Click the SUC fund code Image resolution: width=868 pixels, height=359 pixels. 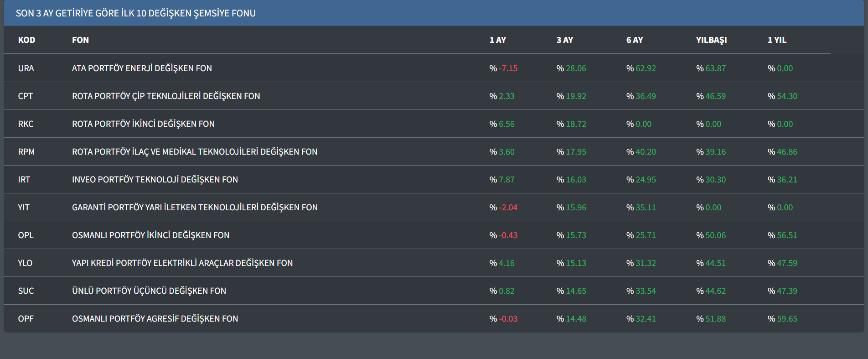[x=26, y=291]
